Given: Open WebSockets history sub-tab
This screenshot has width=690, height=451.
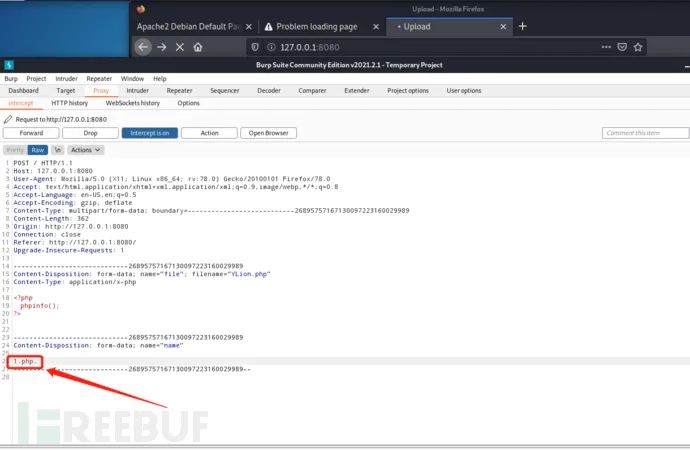Looking at the screenshot, I should click(132, 103).
